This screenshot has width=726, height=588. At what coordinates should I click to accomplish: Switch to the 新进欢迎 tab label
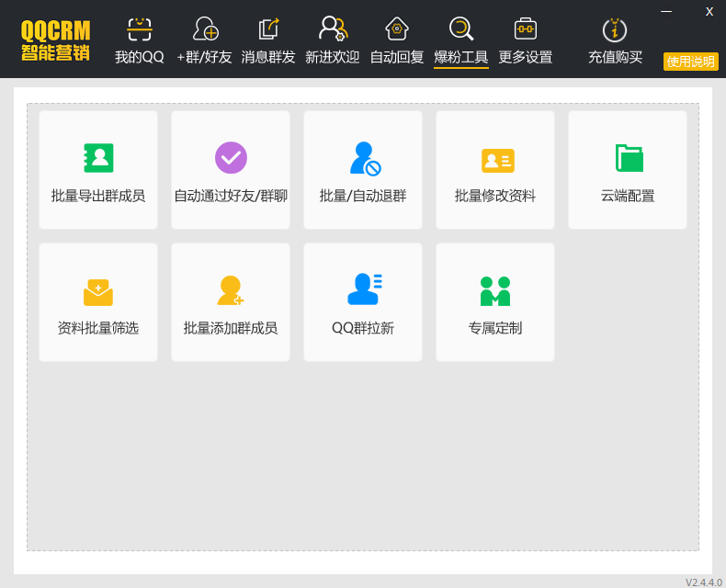[x=333, y=57]
